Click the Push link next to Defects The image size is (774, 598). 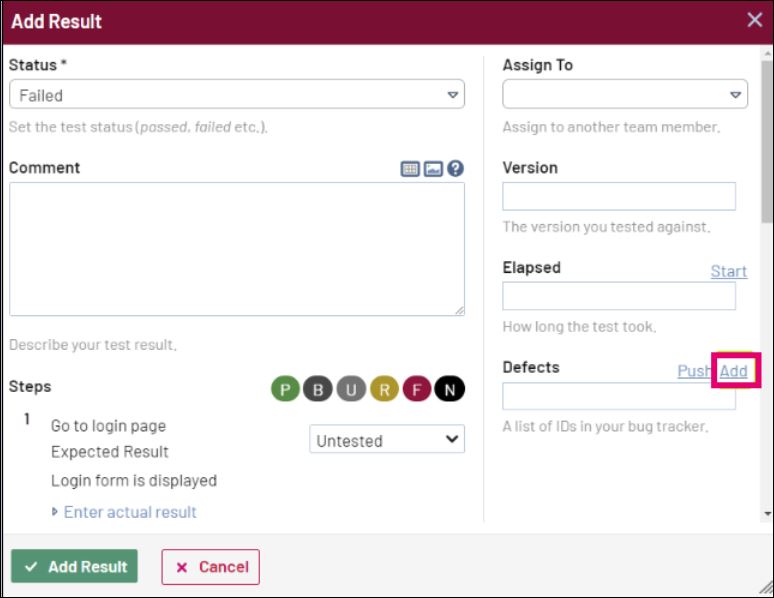(x=695, y=371)
